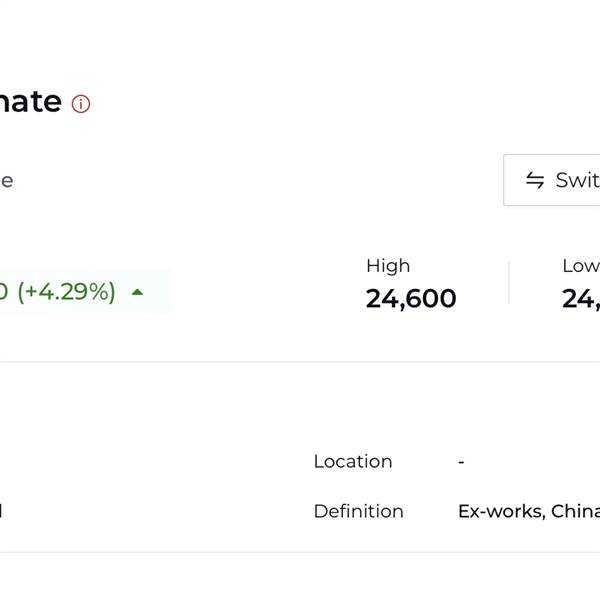600x600 pixels.
Task: Click the High label above 24,600
Action: pyautogui.click(x=388, y=266)
